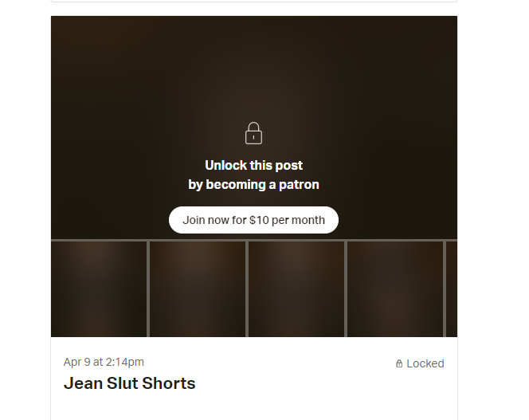Open the first blurred thumbnail
The height and width of the screenshot is (420, 529).
coord(99,289)
